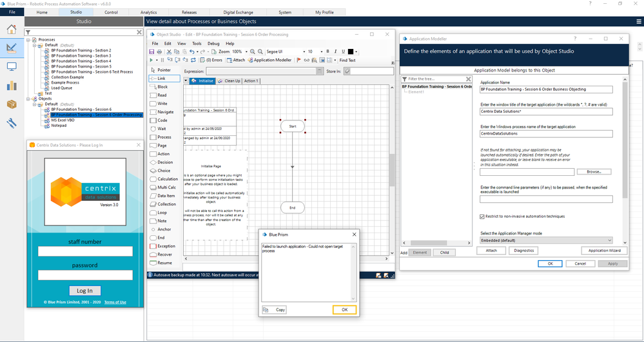Click the green Run play icon
The height and width of the screenshot is (342, 644).
[x=151, y=60]
